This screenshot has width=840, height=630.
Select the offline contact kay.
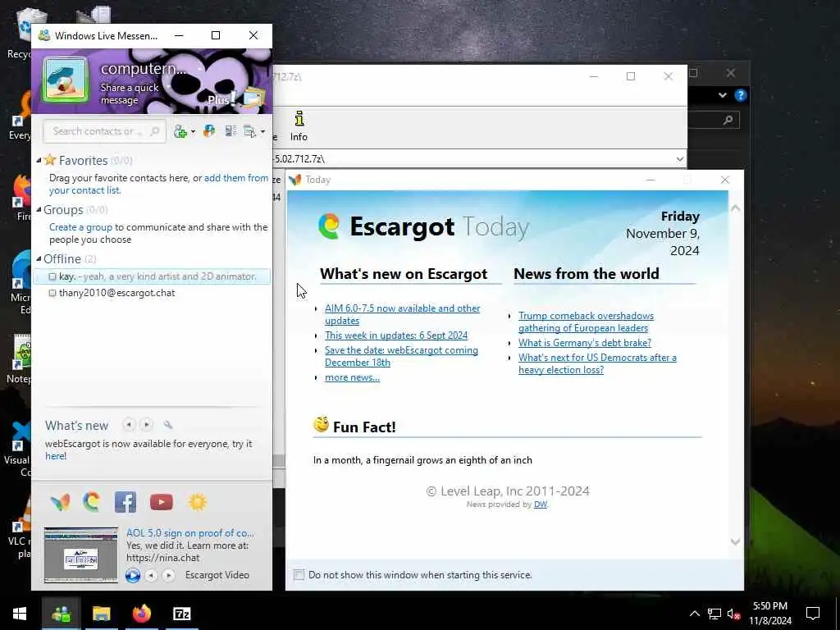coord(152,276)
